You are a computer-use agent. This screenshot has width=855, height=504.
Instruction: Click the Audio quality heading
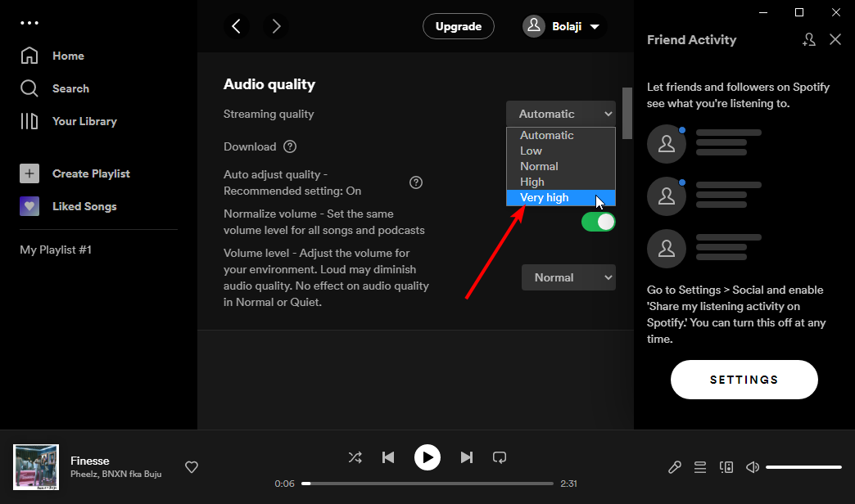tap(269, 84)
